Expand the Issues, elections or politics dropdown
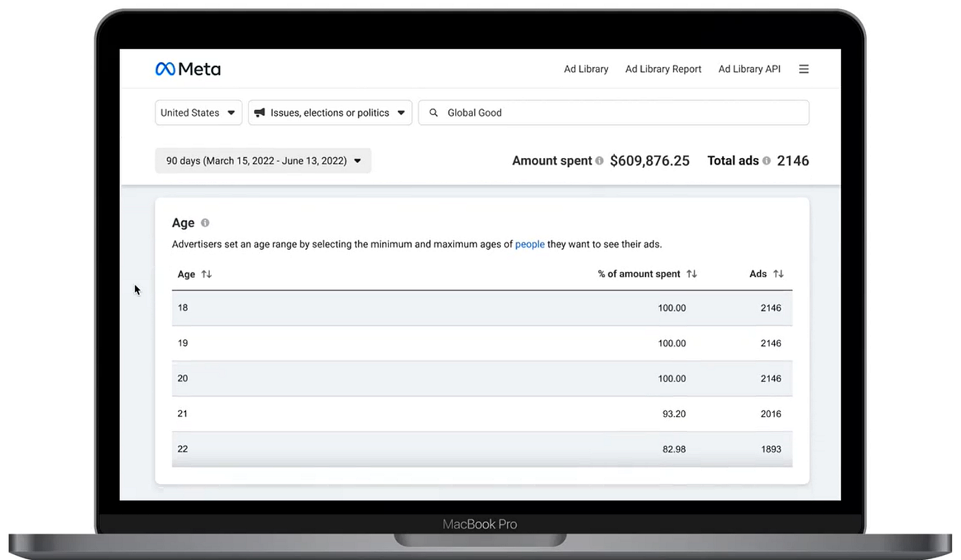This screenshot has height=560, width=961. pyautogui.click(x=330, y=113)
